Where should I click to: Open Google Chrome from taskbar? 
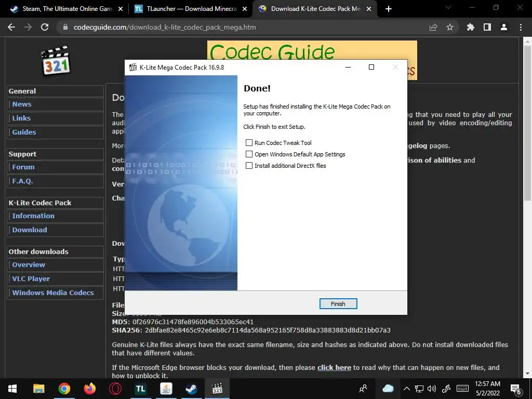click(x=64, y=389)
